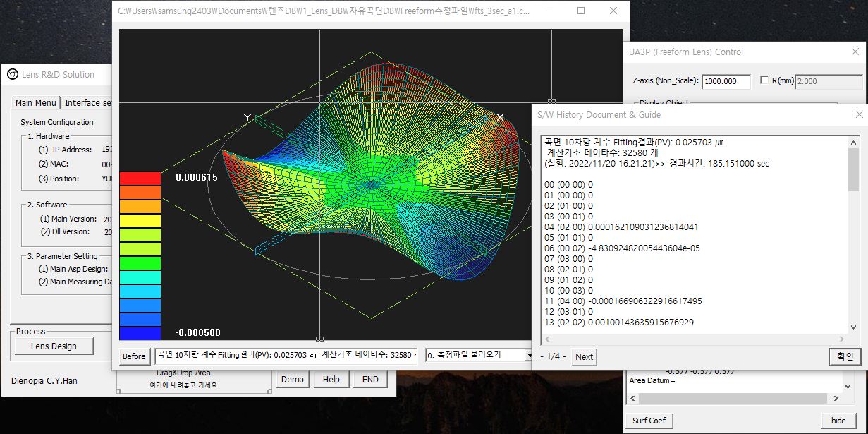Click the dark blue bottom color swatch
This screenshot has width=868, height=434.
click(140, 333)
